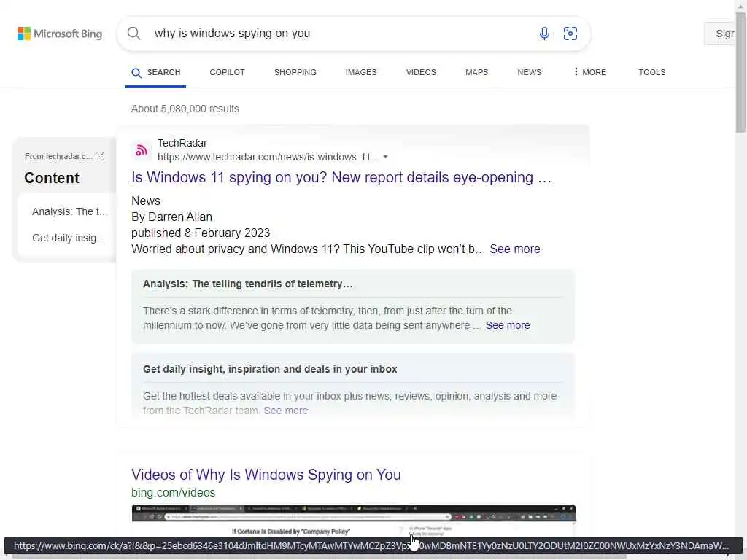Viewport: 747px width, 560px height.
Task: Open visual search camera icon
Action: tap(570, 34)
